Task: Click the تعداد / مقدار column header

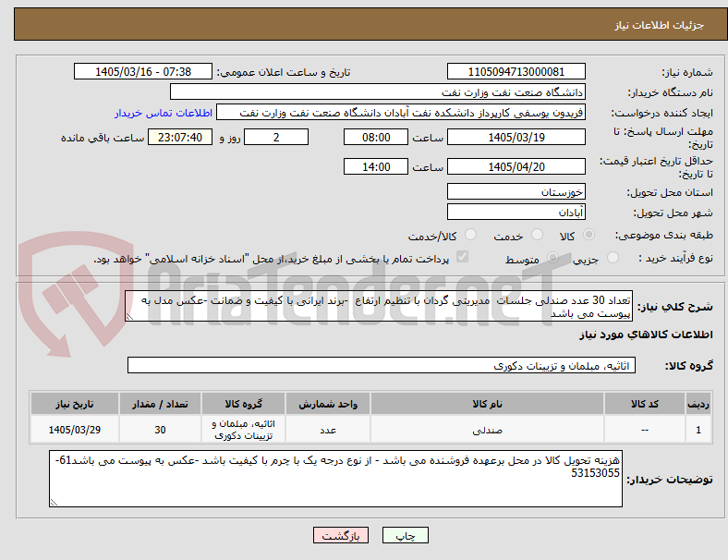Action: click(x=160, y=404)
